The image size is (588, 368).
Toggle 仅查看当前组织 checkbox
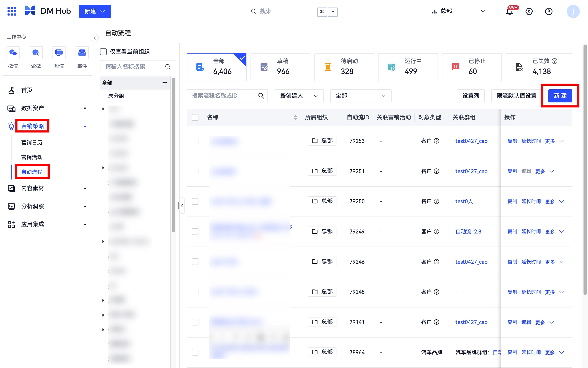coord(103,52)
